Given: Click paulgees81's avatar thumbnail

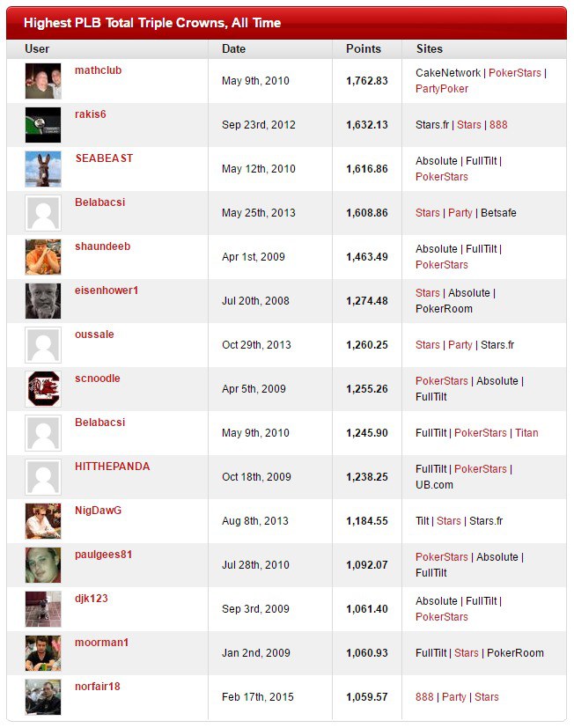Looking at the screenshot, I should tap(43, 565).
